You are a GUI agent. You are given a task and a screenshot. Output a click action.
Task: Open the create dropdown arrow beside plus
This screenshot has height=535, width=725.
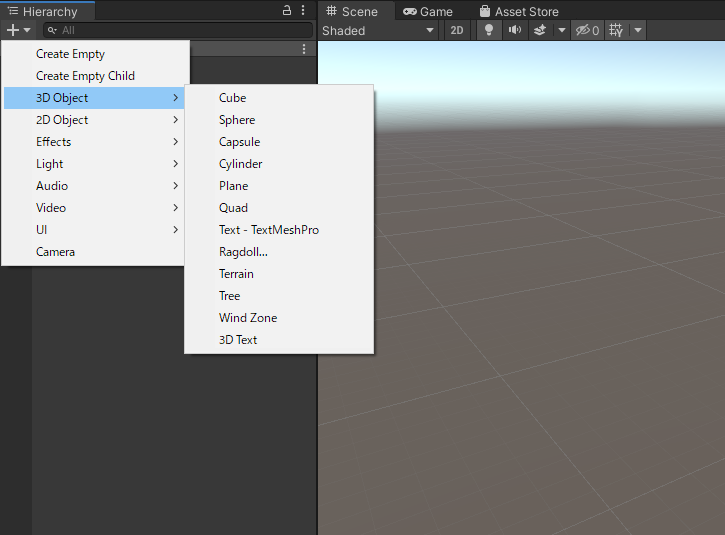27,30
